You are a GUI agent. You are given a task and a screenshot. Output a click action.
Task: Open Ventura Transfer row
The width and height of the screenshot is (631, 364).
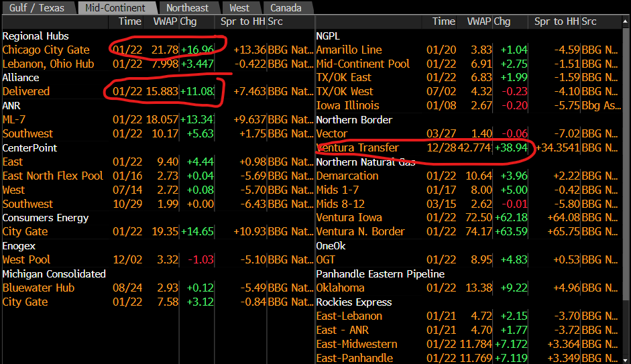coord(469,147)
